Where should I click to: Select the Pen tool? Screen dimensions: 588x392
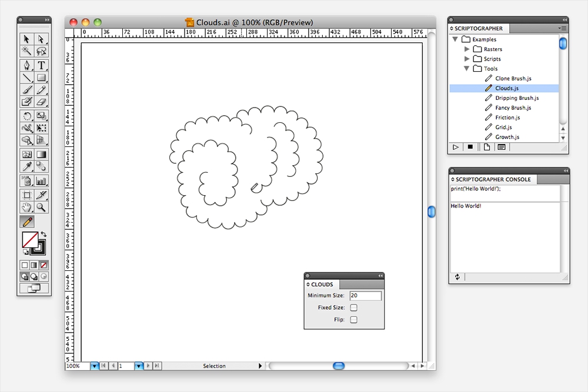point(26,66)
